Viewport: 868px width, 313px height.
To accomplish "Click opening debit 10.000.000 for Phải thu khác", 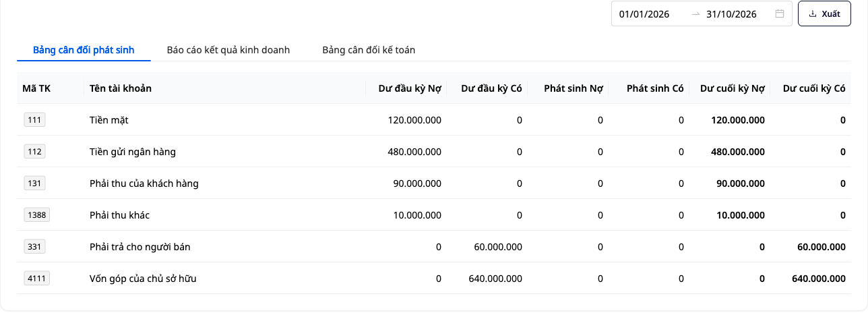I will point(417,215).
